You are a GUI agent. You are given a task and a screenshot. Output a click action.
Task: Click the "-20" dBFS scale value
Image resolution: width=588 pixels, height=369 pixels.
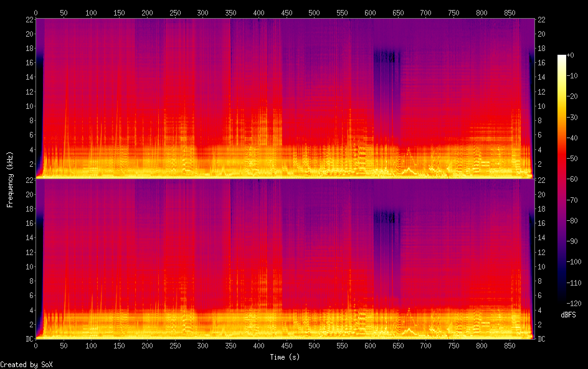(x=572, y=96)
